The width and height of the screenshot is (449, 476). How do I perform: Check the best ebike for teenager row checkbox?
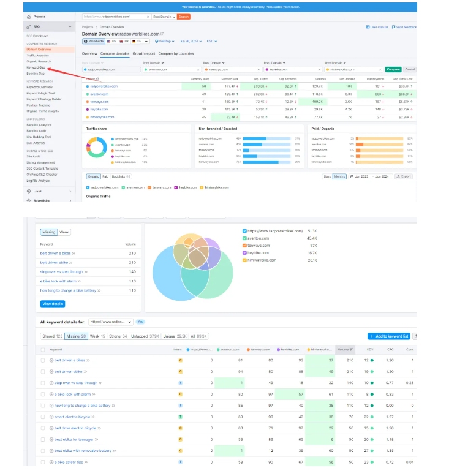click(43, 440)
